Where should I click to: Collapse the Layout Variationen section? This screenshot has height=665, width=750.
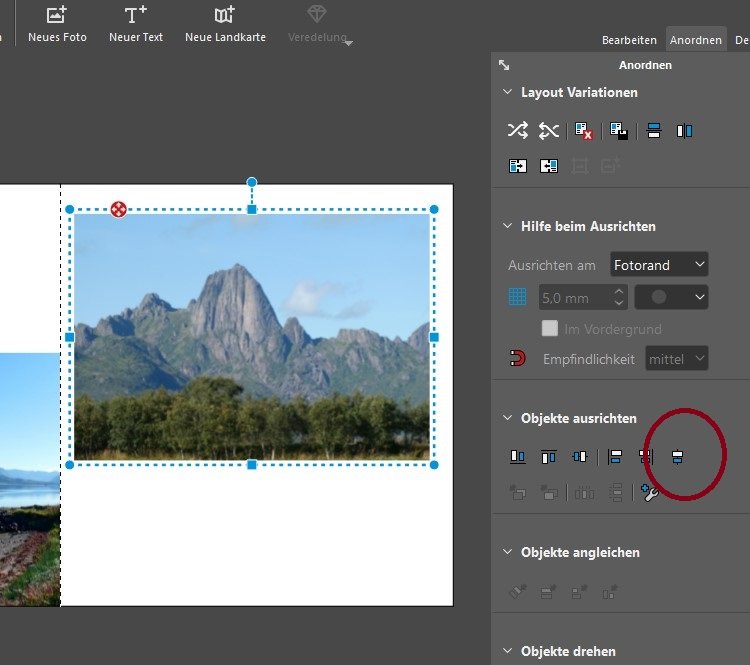(507, 93)
